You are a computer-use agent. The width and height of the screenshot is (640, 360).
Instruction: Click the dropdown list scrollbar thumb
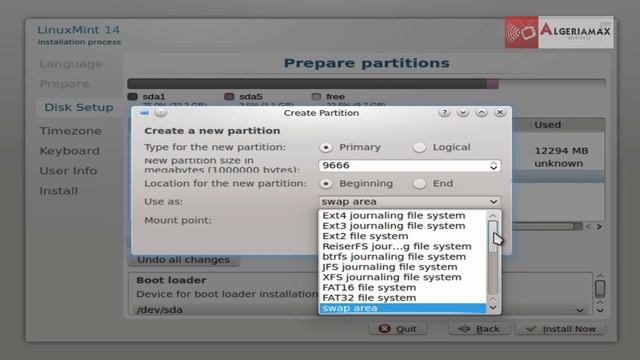click(493, 237)
